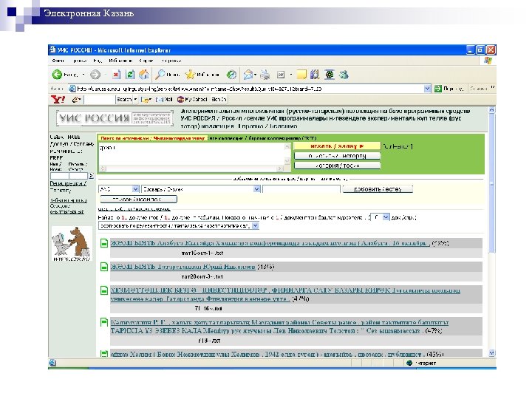Click the green Back arrow in Internet Explorer
The width and height of the screenshot is (532, 399).
point(57,75)
